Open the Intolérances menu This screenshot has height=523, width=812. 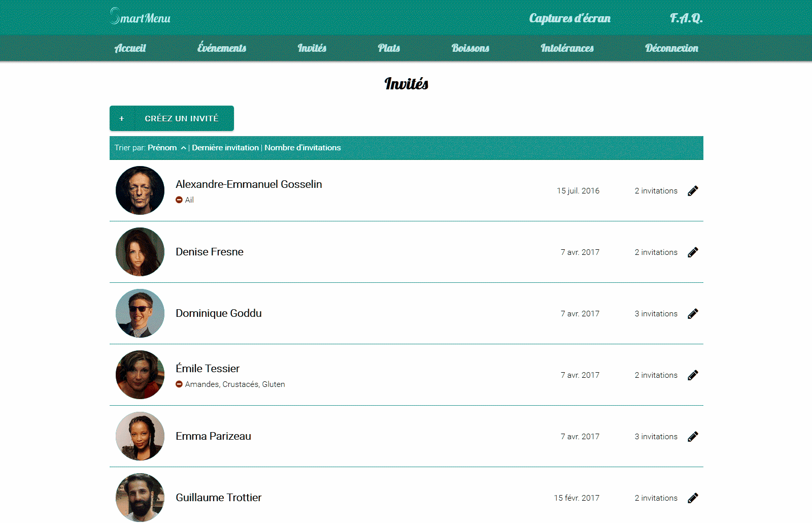click(x=567, y=48)
